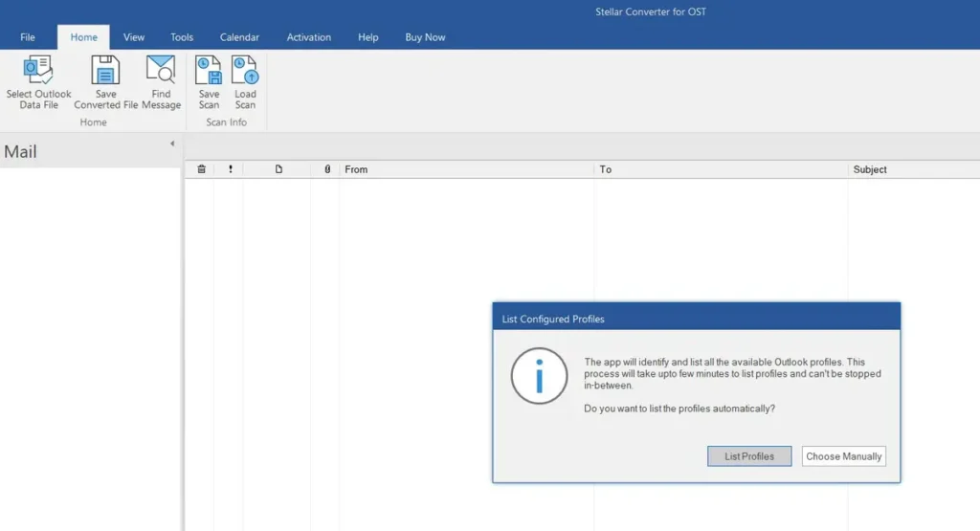The image size is (980, 531).
Task: Click the 'Do you want to list the profiles automatically?' text
Action: click(679, 409)
